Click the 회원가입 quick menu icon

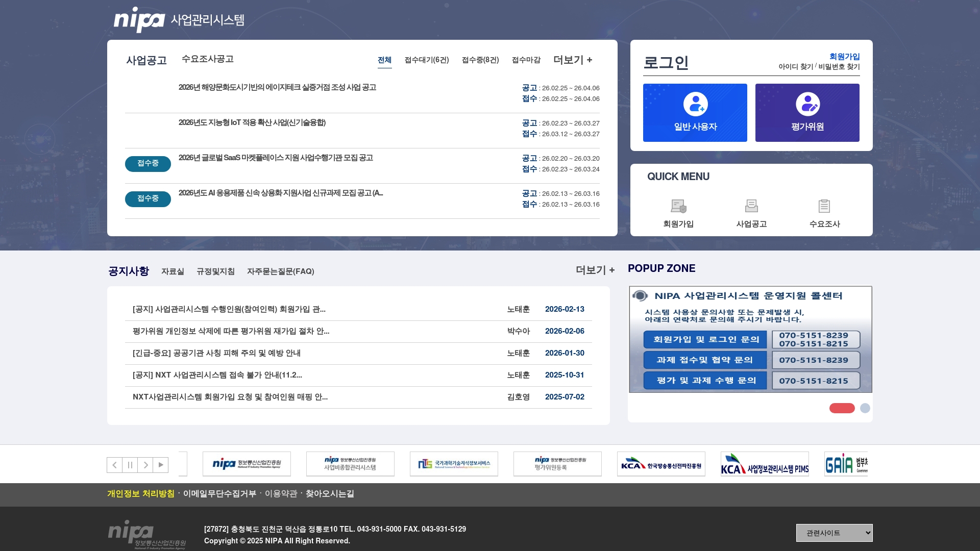click(679, 207)
